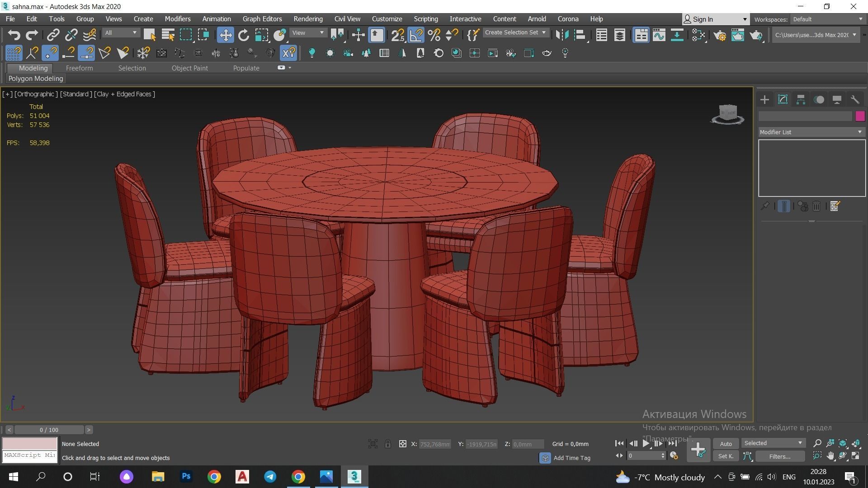
Task: Click Rendered Frame Window icon
Action: (738, 35)
